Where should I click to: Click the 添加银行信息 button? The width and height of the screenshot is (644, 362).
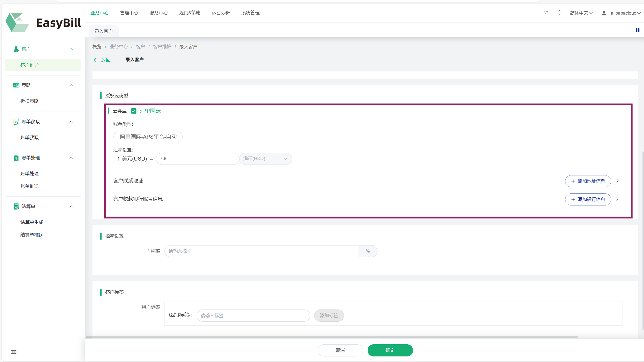(588, 199)
